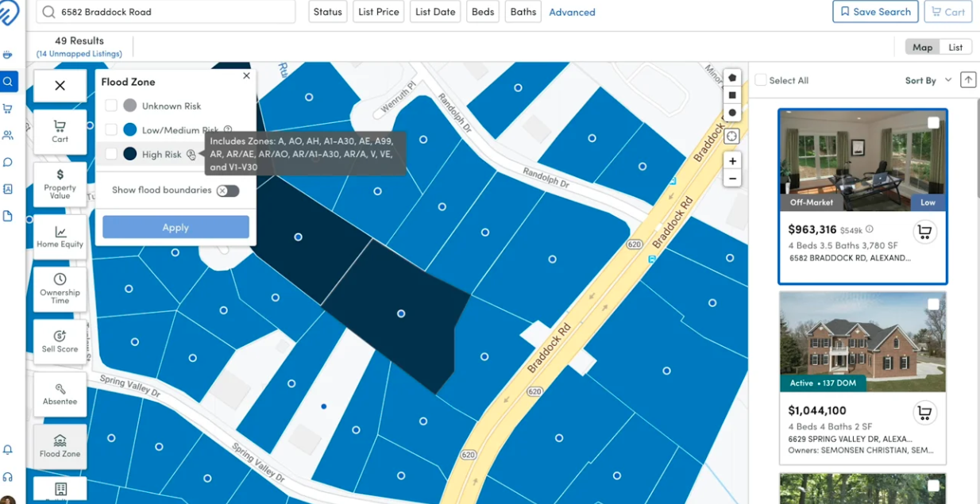
Task: Toggle Show flood boundaries switch
Action: tap(228, 190)
